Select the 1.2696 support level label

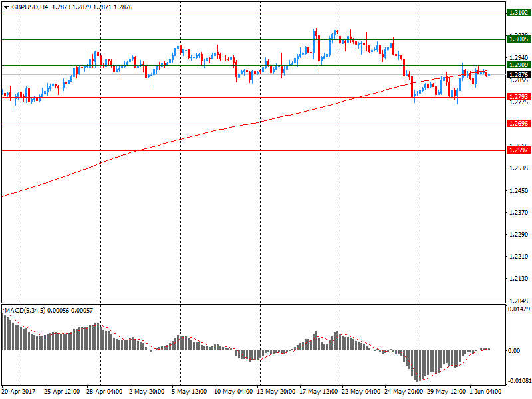[519, 124]
